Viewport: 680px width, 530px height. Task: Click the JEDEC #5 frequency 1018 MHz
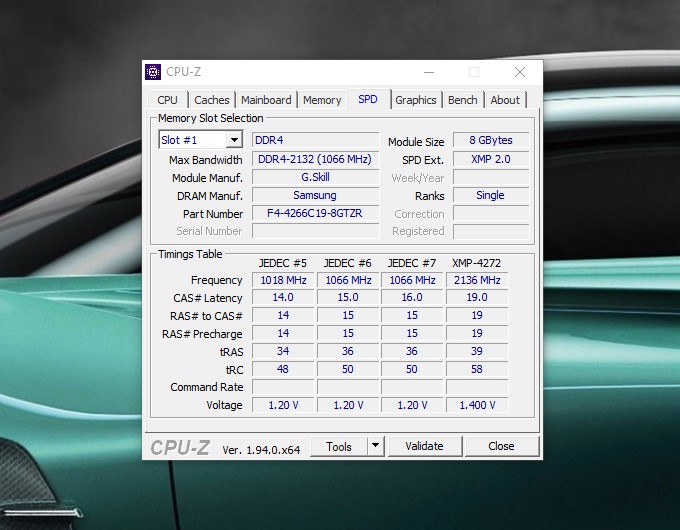coord(283,280)
